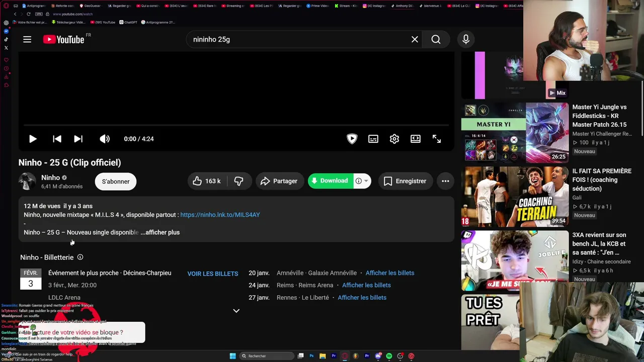Image resolution: width=644 pixels, height=362 pixels.
Task: Open the YouTube guide hamburger menu
Action: [x=27, y=39]
